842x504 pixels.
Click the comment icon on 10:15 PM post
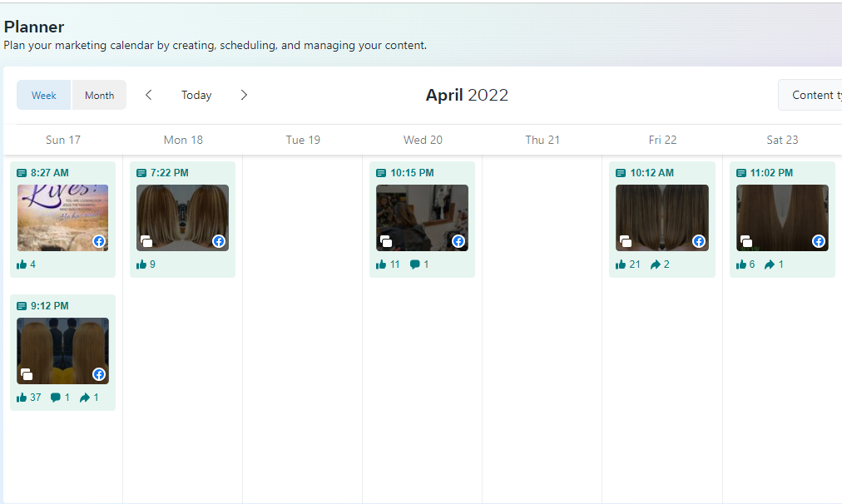click(415, 264)
